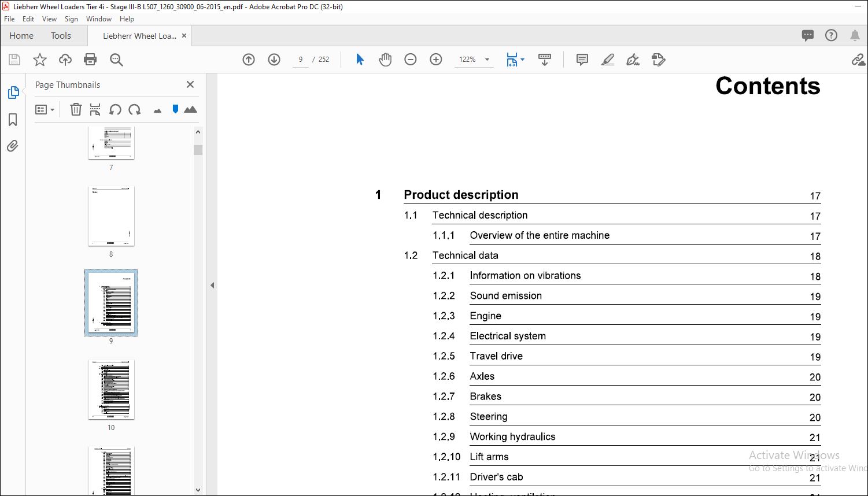
Task: Open thumbnails options menu dropdown
Action: click(x=45, y=109)
